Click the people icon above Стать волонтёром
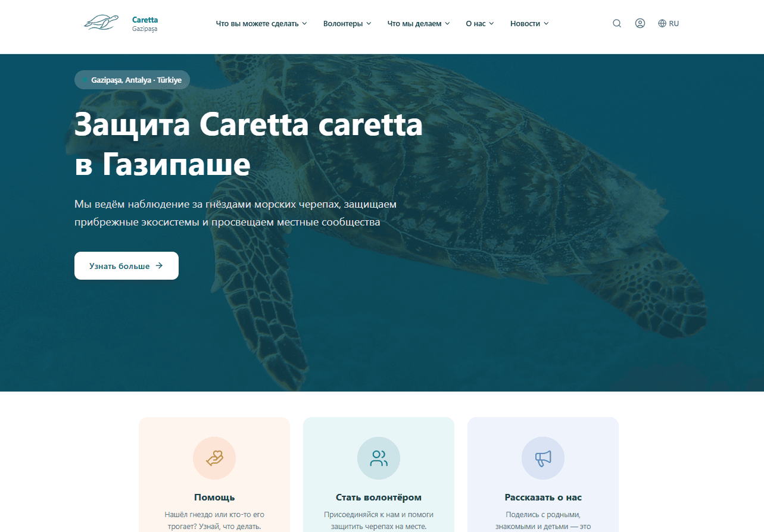Screen dimensions: 764x532 pyautogui.click(x=379, y=458)
